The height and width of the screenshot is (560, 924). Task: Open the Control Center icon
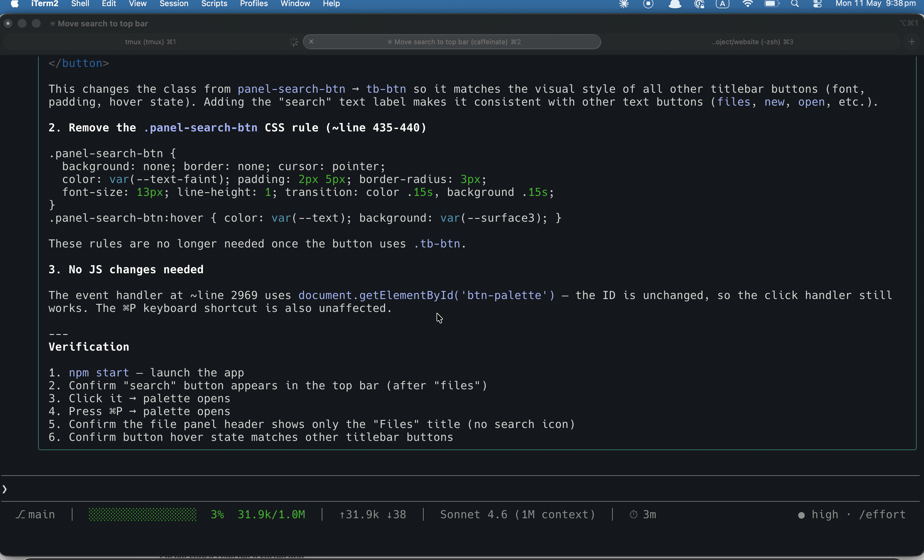point(817,4)
